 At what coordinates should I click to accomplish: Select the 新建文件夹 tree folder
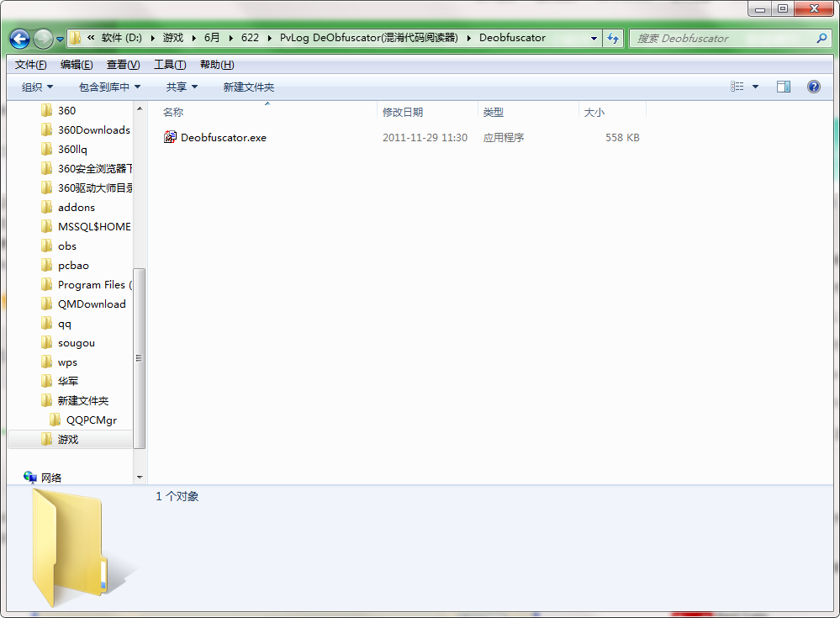coord(83,400)
